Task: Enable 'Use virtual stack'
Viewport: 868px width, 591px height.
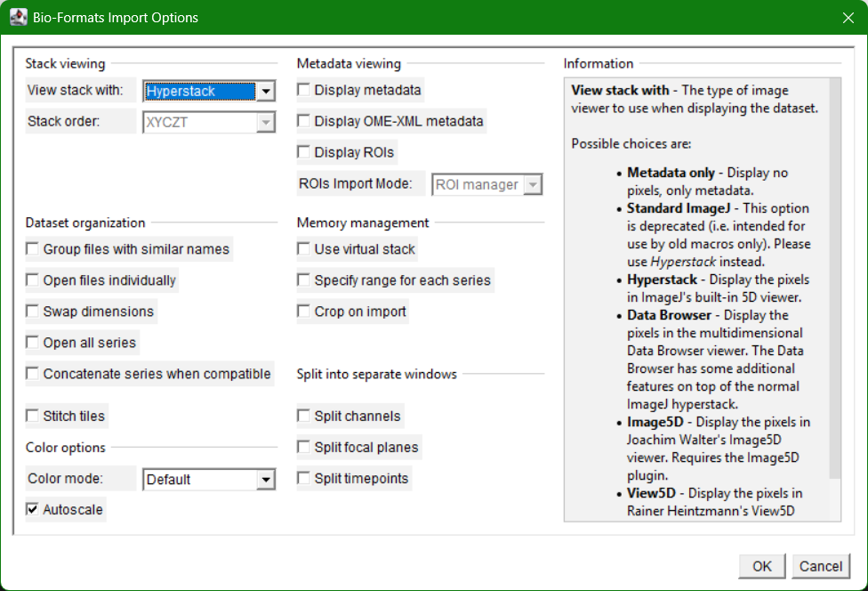Action: point(302,249)
